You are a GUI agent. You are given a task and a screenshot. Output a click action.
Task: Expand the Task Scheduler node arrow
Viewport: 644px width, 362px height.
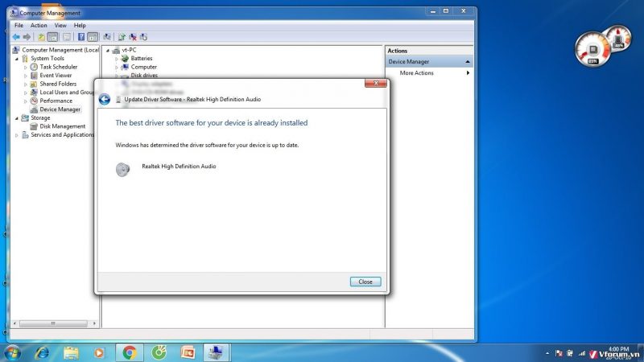26,68
